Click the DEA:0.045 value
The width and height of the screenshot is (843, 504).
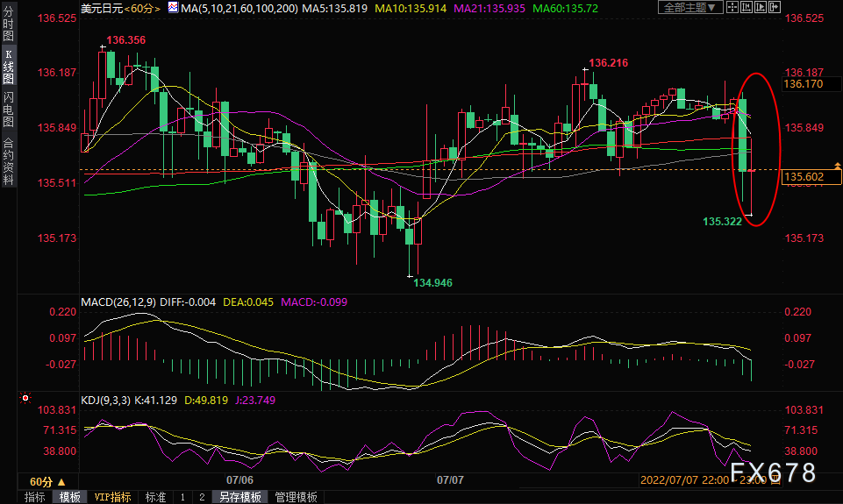[x=248, y=302]
